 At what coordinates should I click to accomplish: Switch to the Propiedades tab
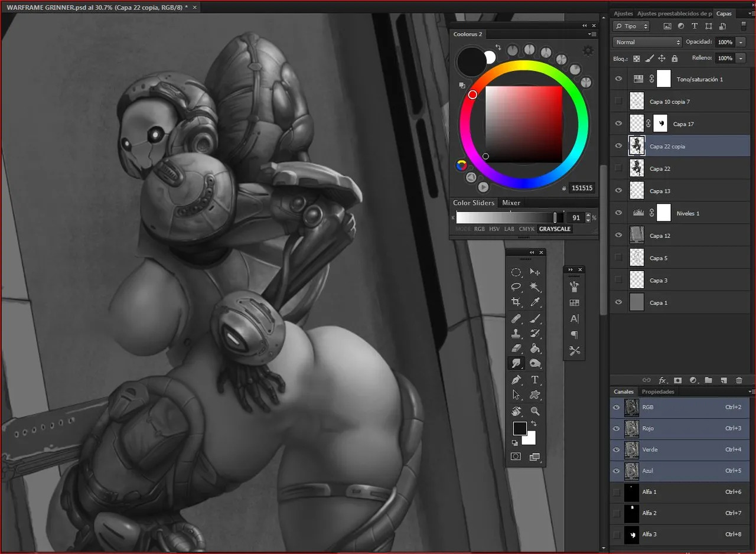658,392
